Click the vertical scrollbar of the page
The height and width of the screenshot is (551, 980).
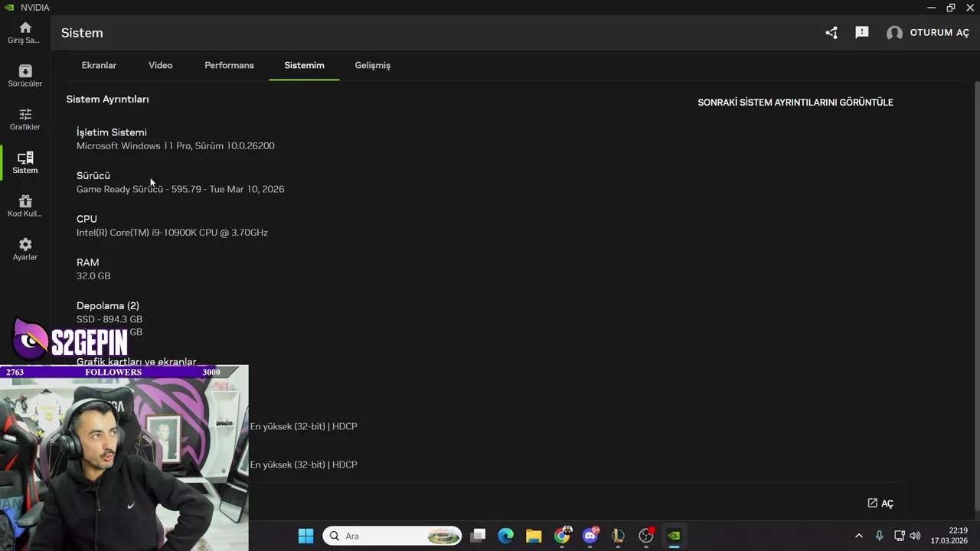click(977, 295)
